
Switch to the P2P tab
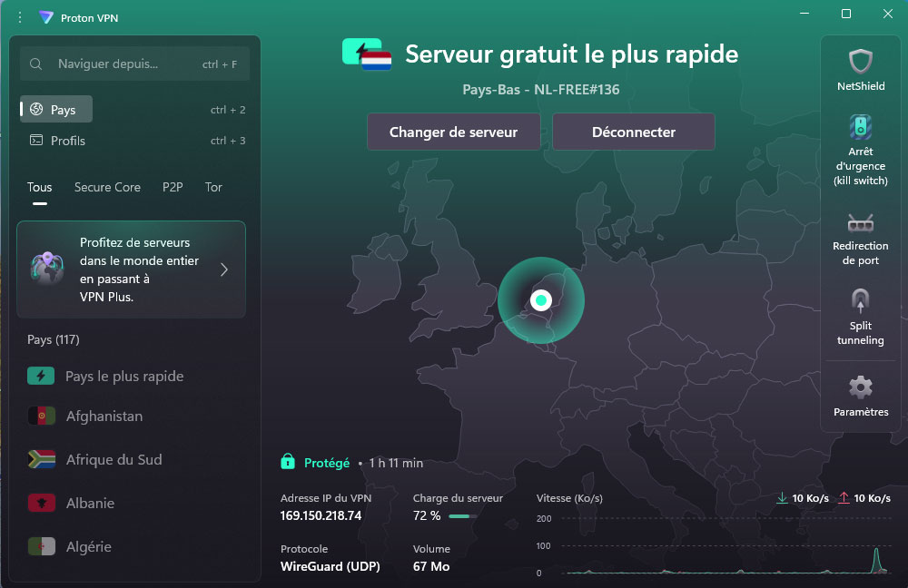[x=173, y=187]
